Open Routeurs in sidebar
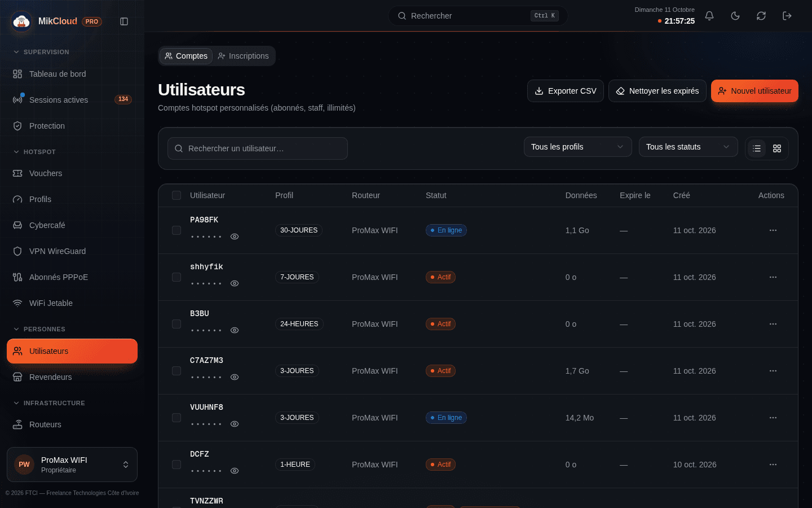This screenshot has height=508, width=812. pos(72,424)
